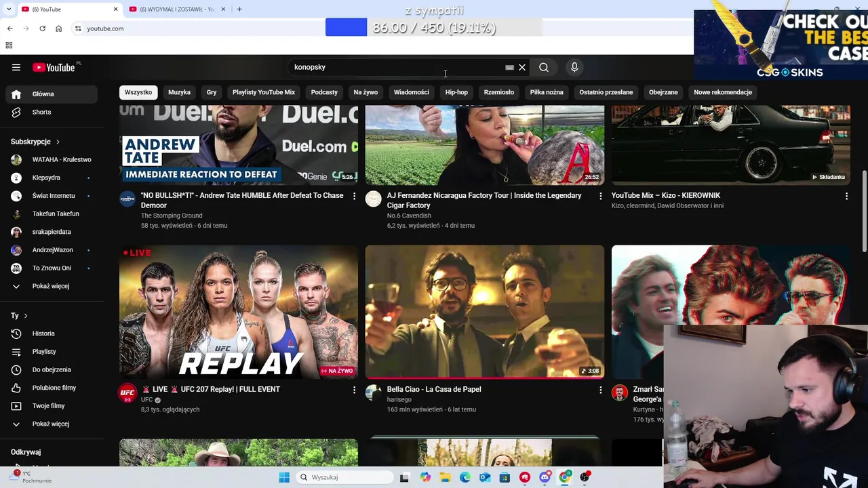Start voice search with the microphone icon

[574, 67]
